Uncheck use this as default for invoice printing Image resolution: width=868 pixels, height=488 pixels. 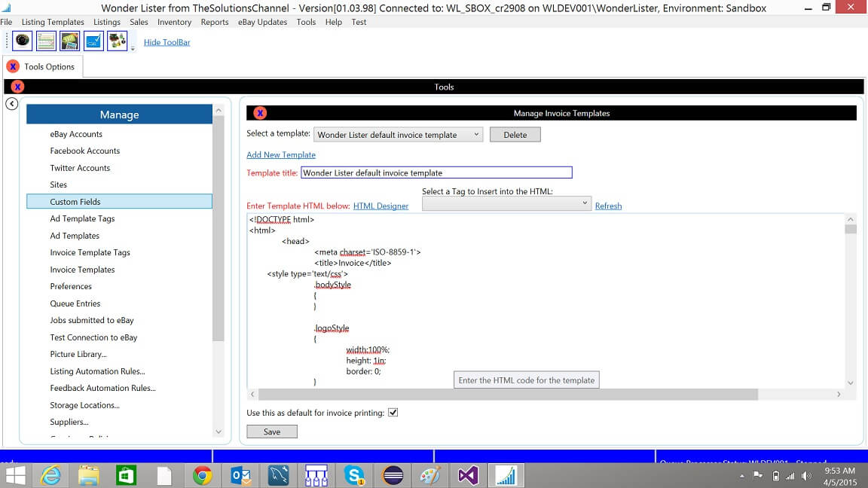pyautogui.click(x=393, y=412)
